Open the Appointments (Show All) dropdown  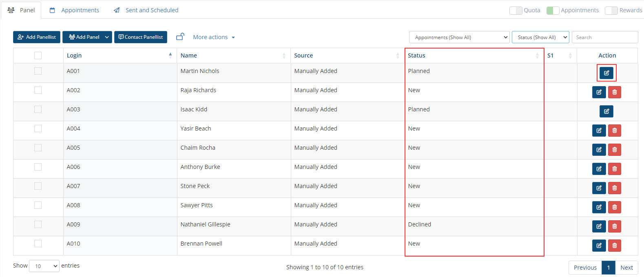tap(459, 37)
